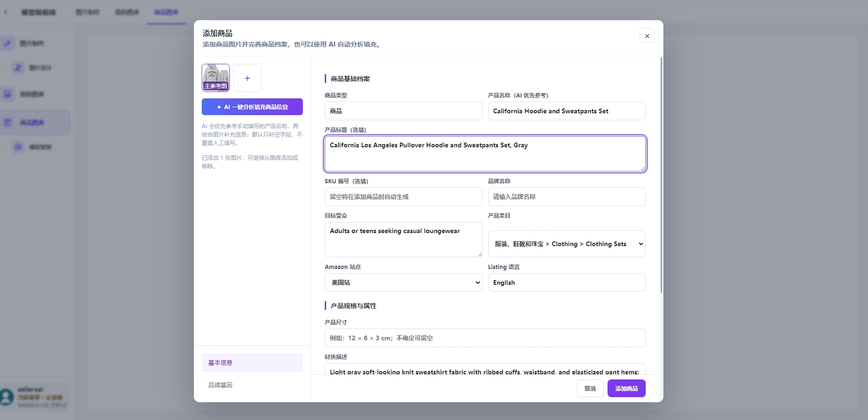Click the user avatar icon at bottom left

tap(7, 397)
